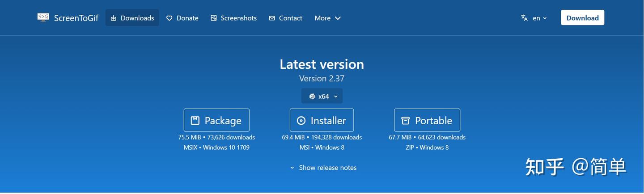Open the Screenshots menu item
This screenshot has width=644, height=194.
[233, 18]
